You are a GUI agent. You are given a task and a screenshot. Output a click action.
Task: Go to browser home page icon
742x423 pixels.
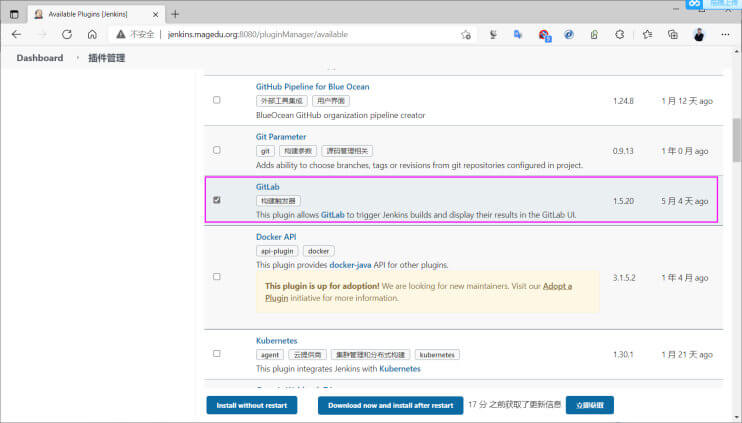tap(92, 34)
